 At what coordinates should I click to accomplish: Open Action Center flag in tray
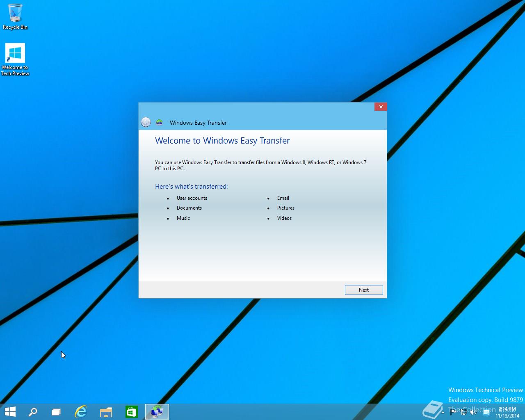453,412
